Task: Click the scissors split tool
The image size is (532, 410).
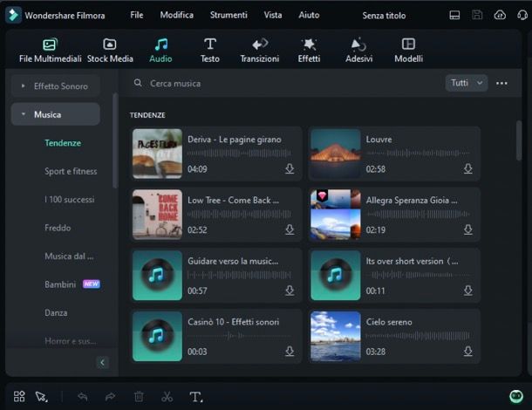Action: (167, 396)
